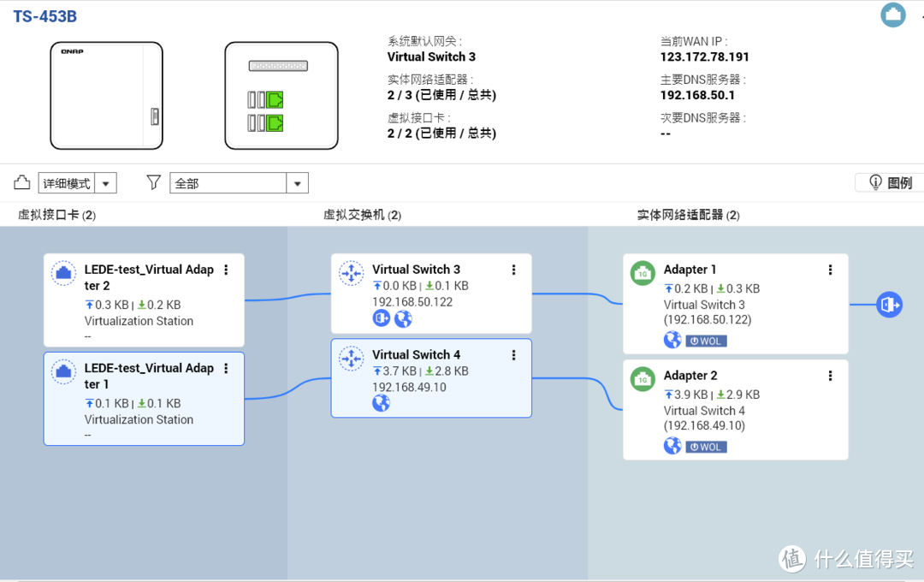Open the 详细模式 view mode dropdown
The width and height of the screenshot is (924, 582).
(104, 182)
